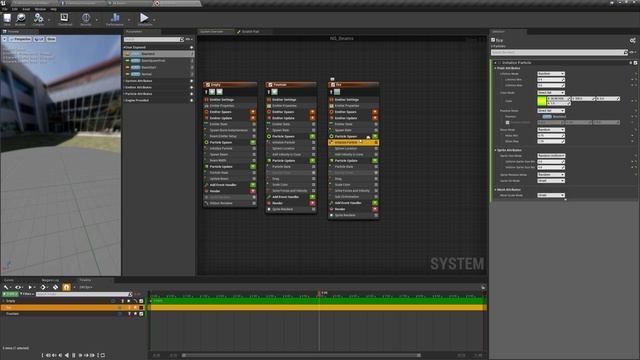Add module to Empty's Particle Update

253,167
